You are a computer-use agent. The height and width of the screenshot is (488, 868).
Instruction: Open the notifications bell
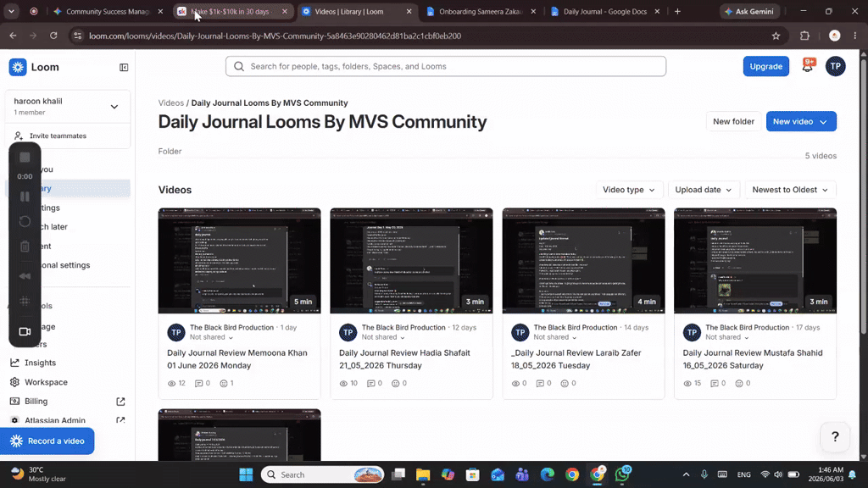(808, 66)
